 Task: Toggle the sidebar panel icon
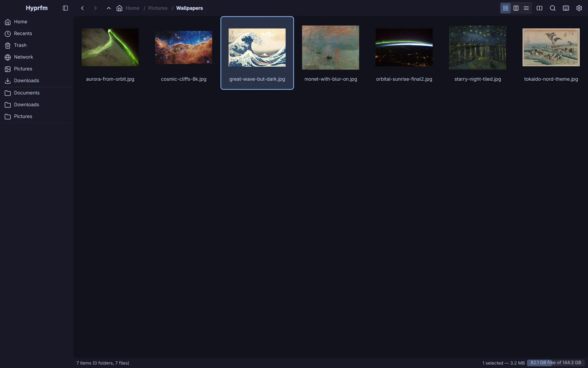[65, 8]
